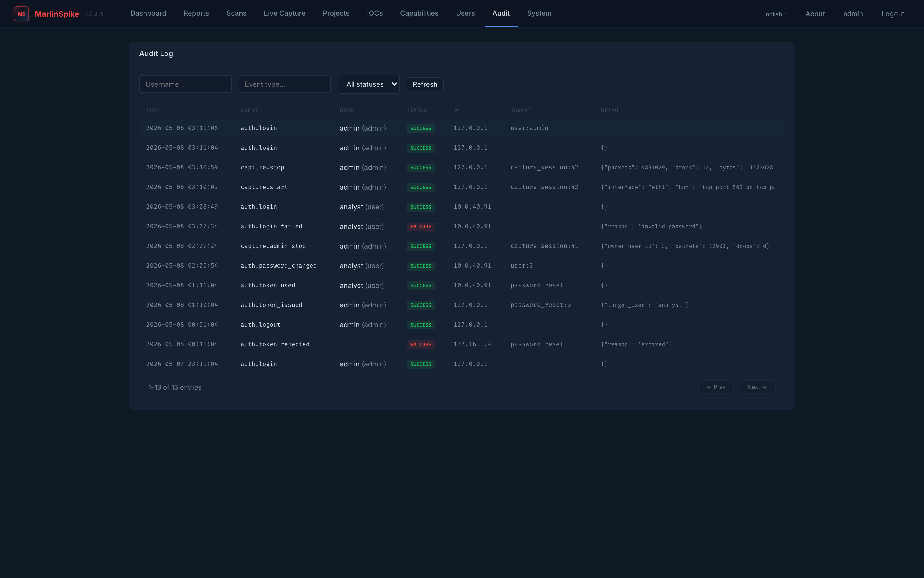Select the auth.password_changed event cell
Screen dimensions: 924x578
point(278,266)
